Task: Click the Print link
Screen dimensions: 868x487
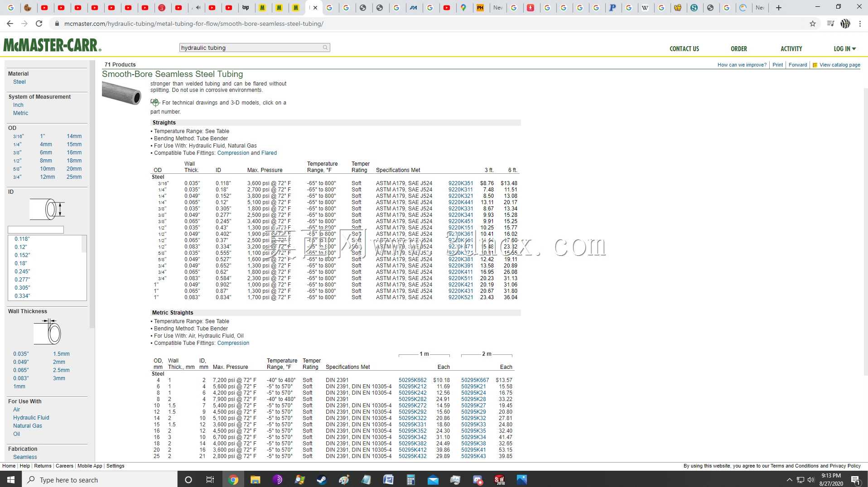Action: click(777, 65)
